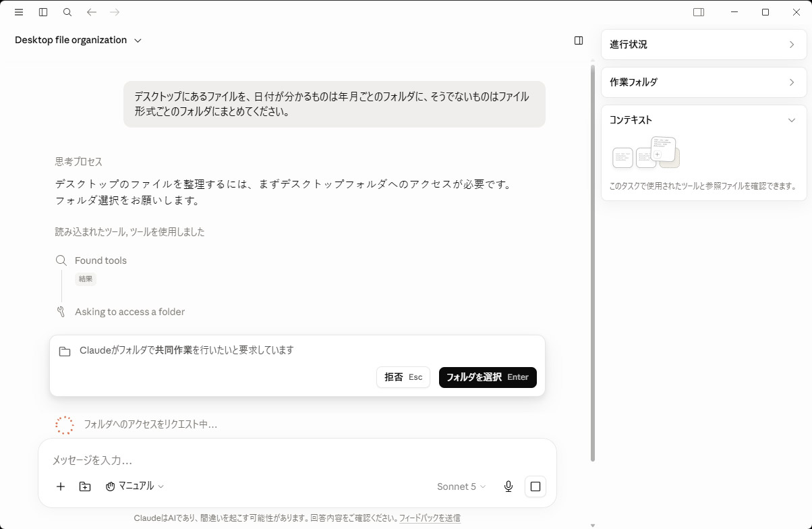Click the folder icon in permission card
This screenshot has width=812, height=529.
tap(65, 352)
